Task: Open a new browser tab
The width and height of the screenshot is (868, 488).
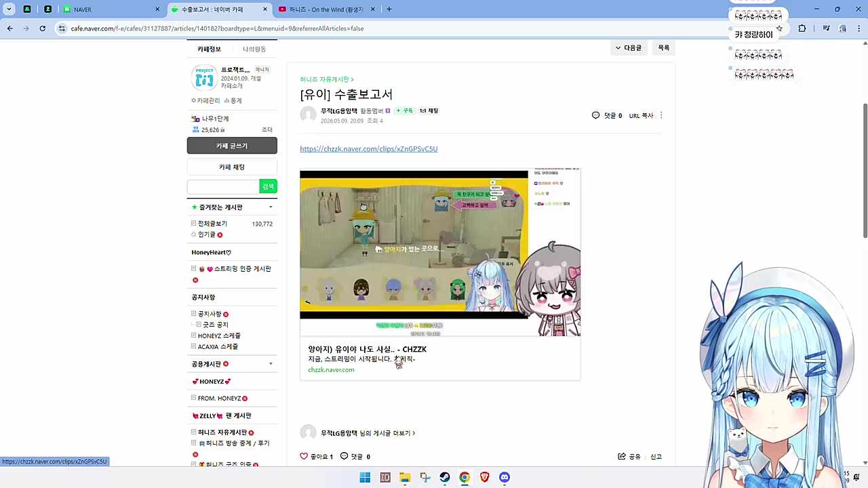Action: 389,9
